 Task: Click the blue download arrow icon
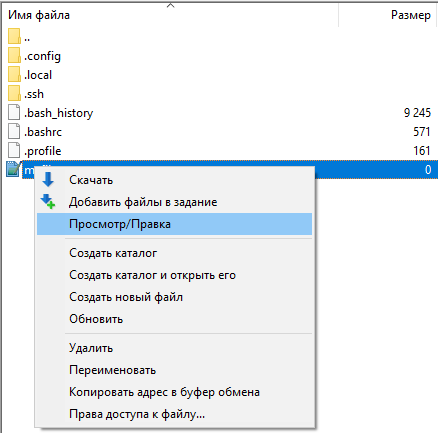[48, 180]
